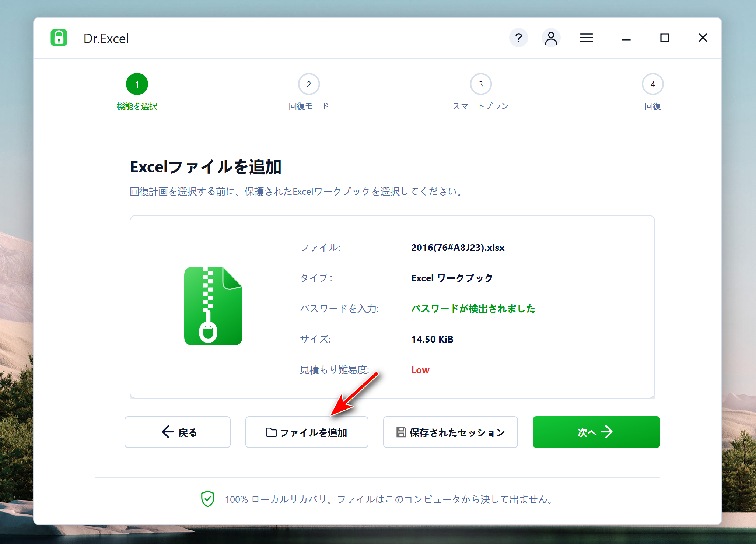Go to step 1 機能を選択 circle
The image size is (756, 544).
tap(137, 84)
